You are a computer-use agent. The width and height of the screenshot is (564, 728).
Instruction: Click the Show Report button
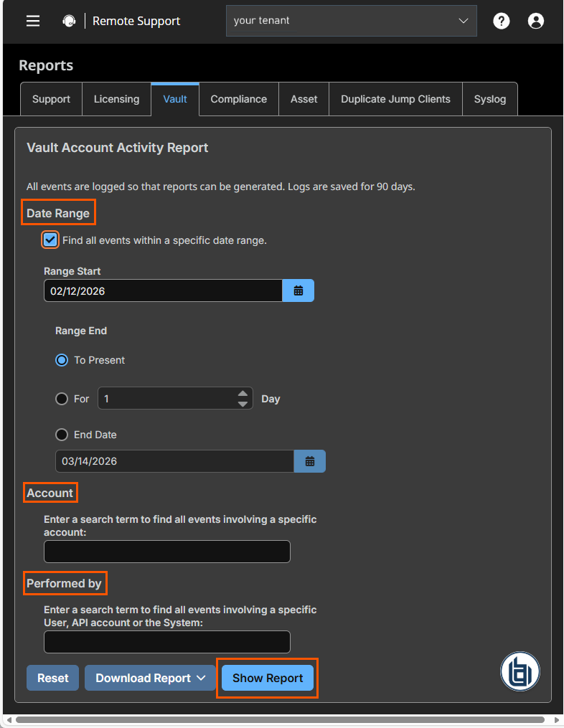[x=268, y=678]
